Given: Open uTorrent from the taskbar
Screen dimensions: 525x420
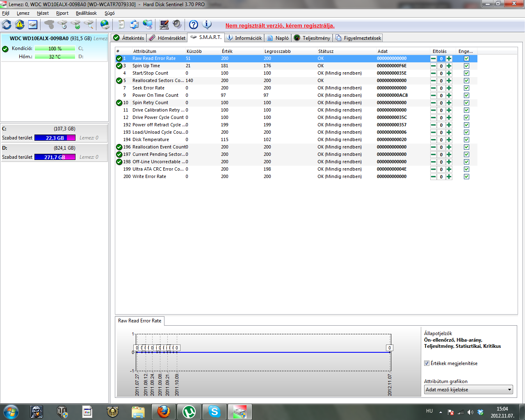Looking at the screenshot, I should point(189,411).
